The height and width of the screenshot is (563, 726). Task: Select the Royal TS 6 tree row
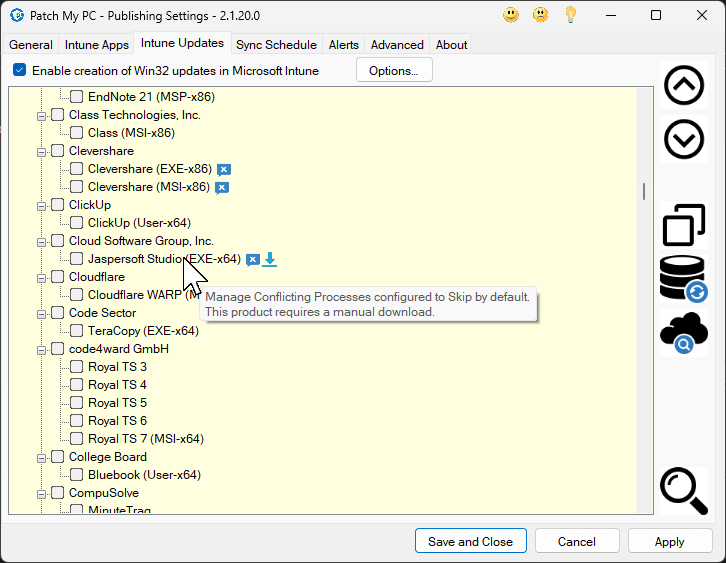pos(117,420)
